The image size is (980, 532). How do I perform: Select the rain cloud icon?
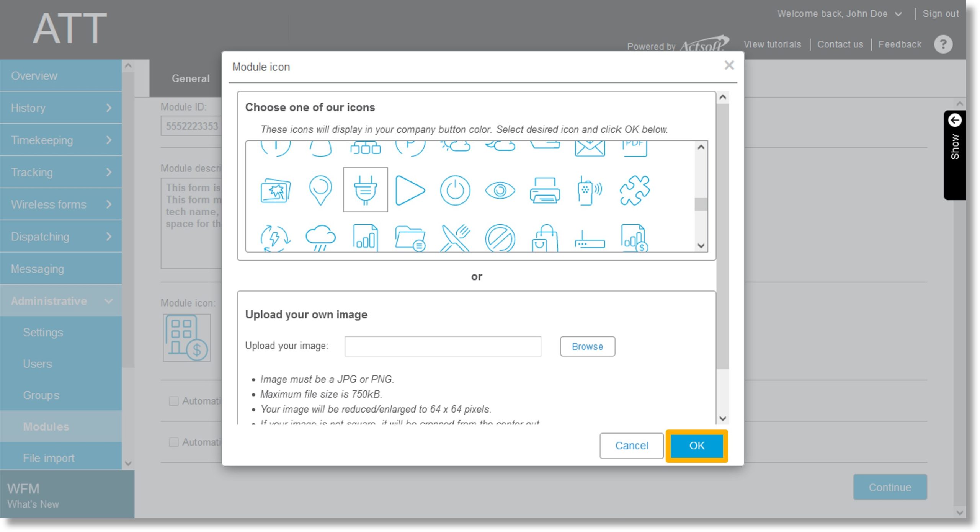(320, 238)
